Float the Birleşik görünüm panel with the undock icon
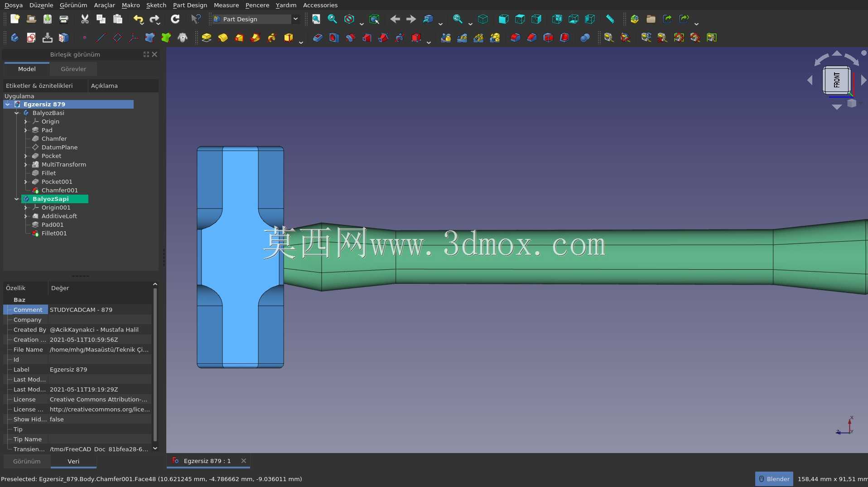 [146, 54]
